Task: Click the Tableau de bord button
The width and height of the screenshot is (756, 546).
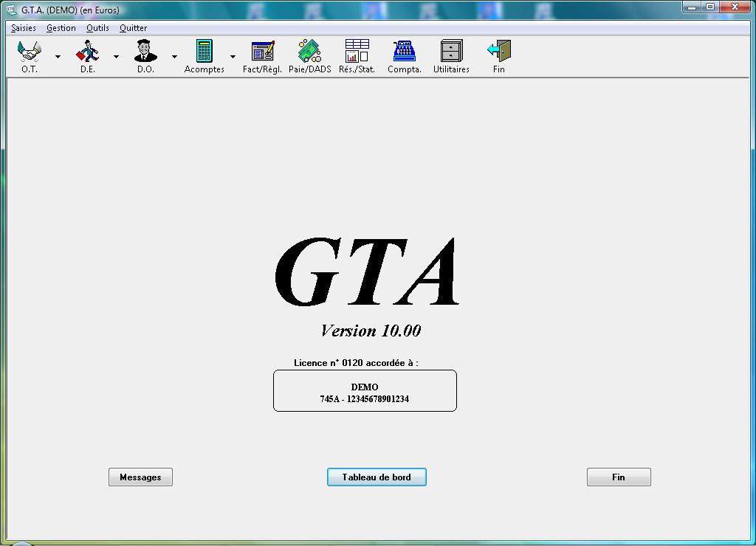Action: (x=377, y=477)
